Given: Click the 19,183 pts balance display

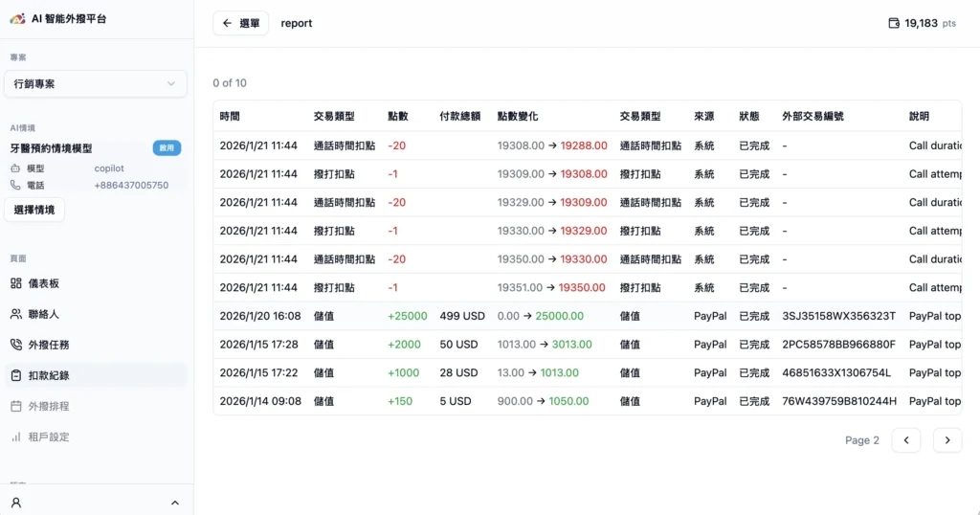Looking at the screenshot, I should [x=923, y=23].
